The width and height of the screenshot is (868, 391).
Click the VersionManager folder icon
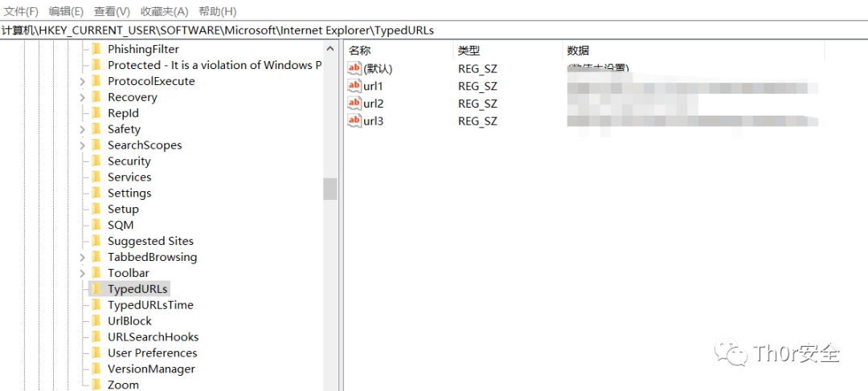pyautogui.click(x=96, y=369)
